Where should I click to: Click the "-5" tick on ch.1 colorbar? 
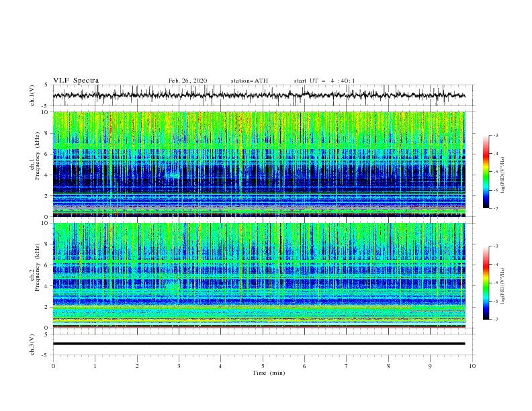[496, 172]
